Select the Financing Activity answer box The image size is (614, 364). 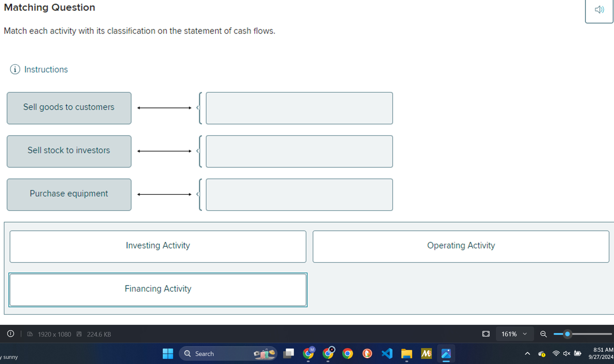point(158,289)
